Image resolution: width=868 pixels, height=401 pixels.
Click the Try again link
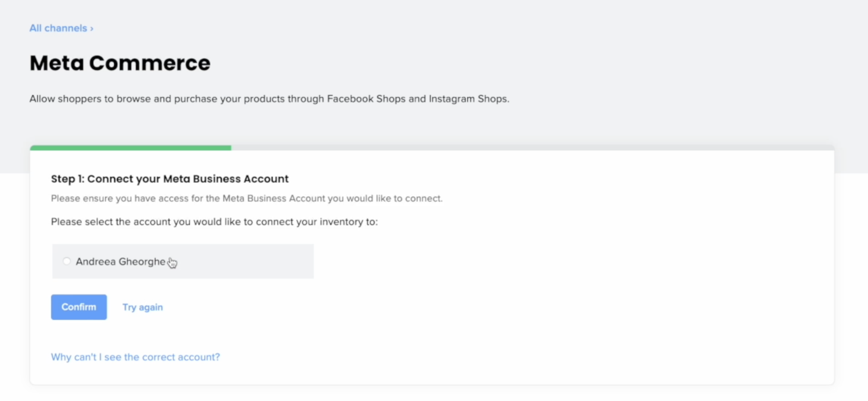pos(142,307)
